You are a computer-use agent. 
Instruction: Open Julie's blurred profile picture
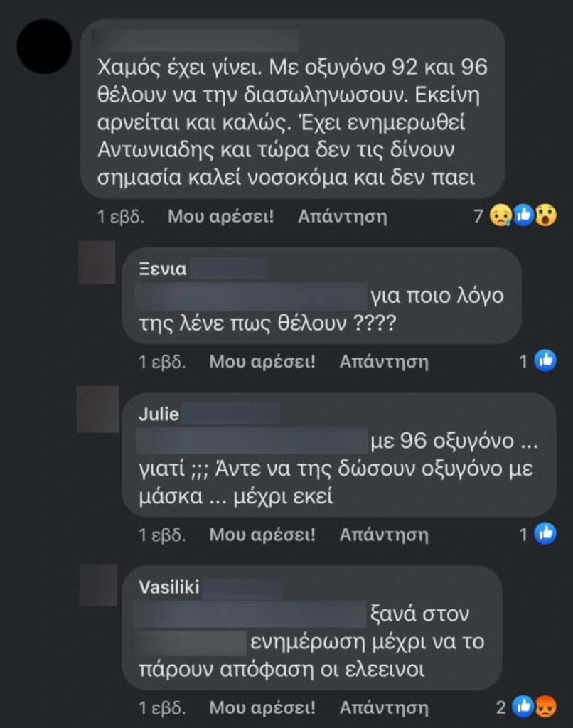click(x=98, y=409)
